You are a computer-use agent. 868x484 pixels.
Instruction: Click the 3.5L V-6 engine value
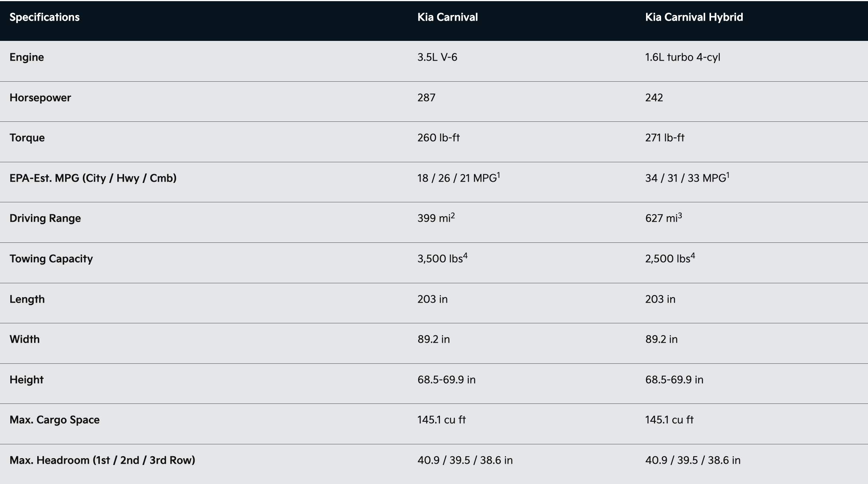tap(437, 57)
